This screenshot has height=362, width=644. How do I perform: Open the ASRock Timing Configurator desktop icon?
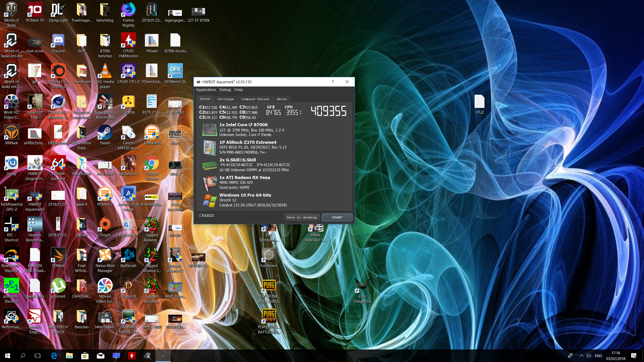pyautogui.click(x=128, y=322)
